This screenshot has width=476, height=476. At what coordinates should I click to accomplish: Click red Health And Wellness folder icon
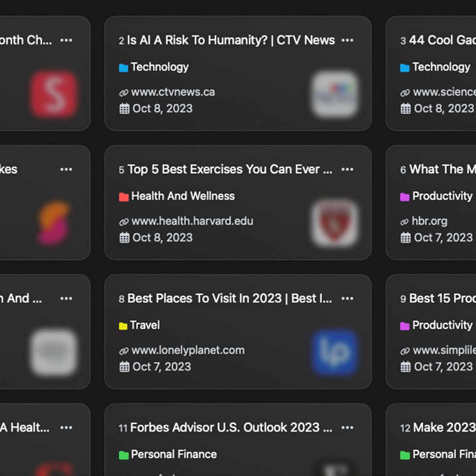point(123,197)
